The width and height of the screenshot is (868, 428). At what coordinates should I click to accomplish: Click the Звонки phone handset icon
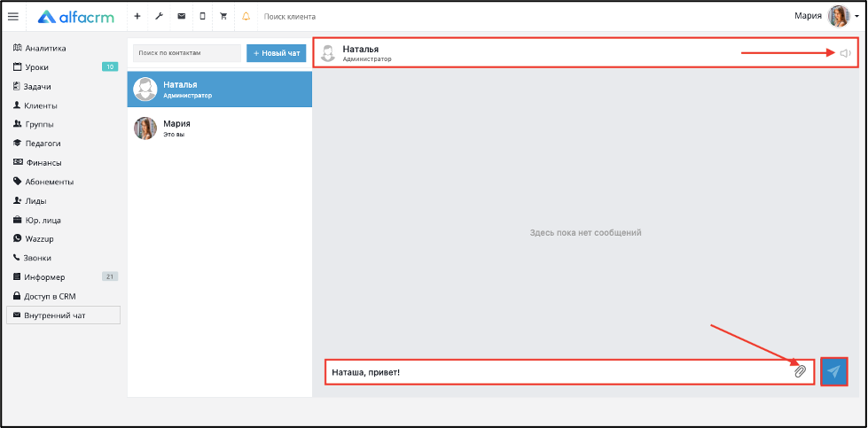click(x=17, y=258)
